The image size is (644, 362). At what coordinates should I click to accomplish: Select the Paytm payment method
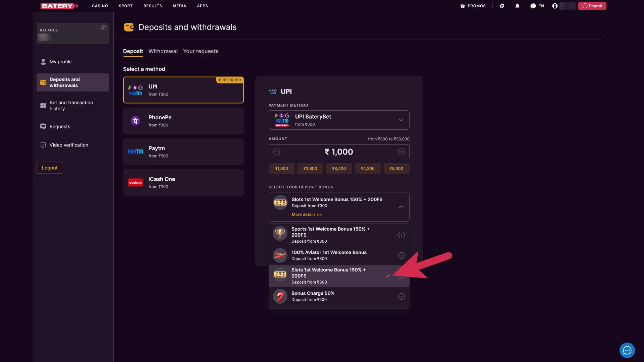point(183,152)
